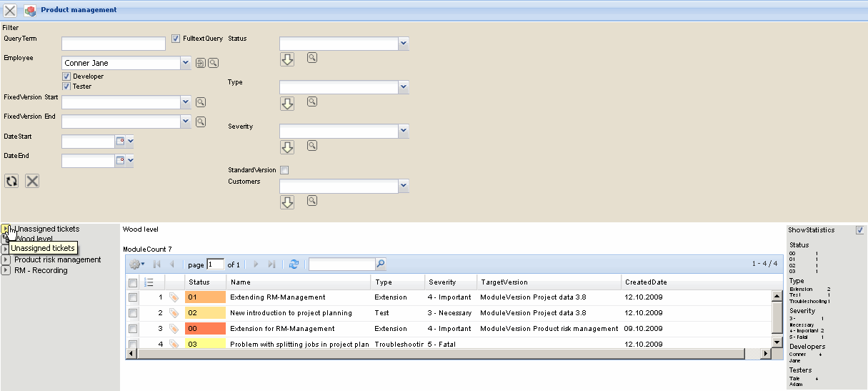The height and width of the screenshot is (391, 868).
Task: Open the Status dropdown list
Action: pyautogui.click(x=404, y=44)
